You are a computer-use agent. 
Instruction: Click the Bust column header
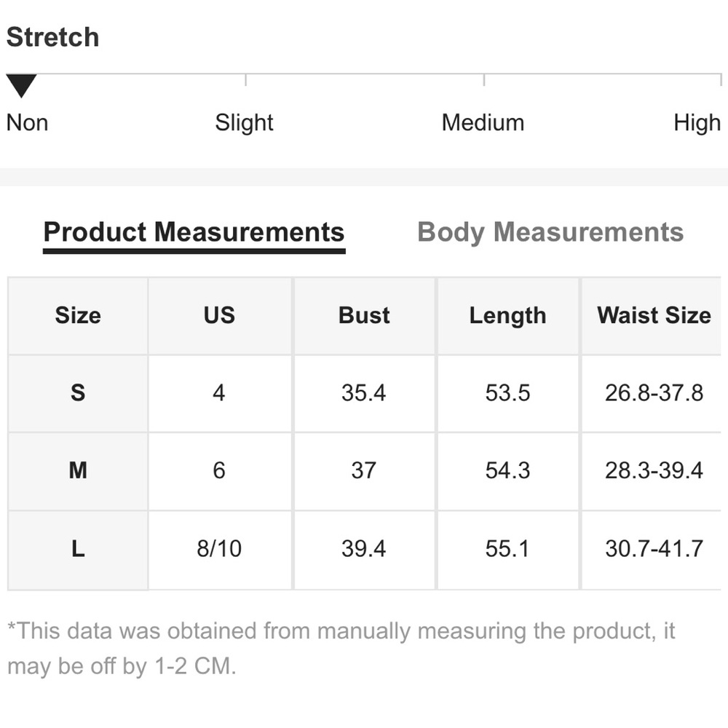[364, 316]
